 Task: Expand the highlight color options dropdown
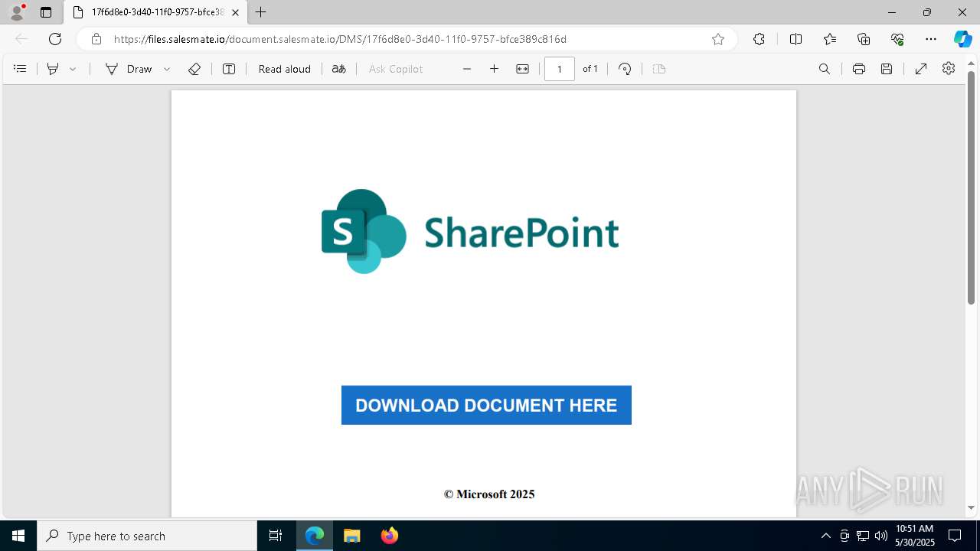pyautogui.click(x=73, y=69)
